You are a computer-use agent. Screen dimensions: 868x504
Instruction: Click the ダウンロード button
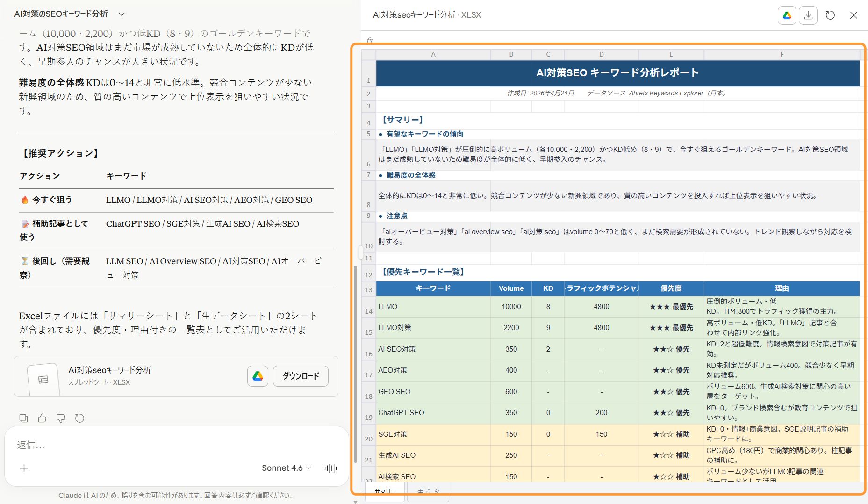click(x=301, y=376)
